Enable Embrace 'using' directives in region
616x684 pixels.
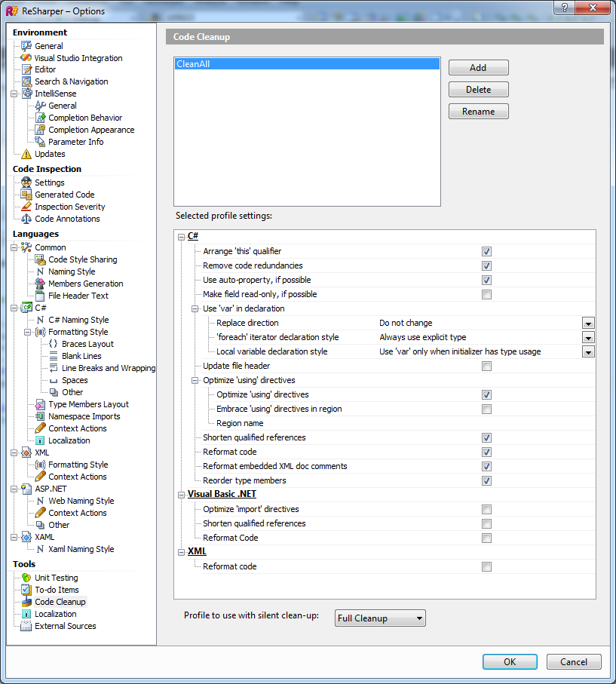[x=486, y=409]
